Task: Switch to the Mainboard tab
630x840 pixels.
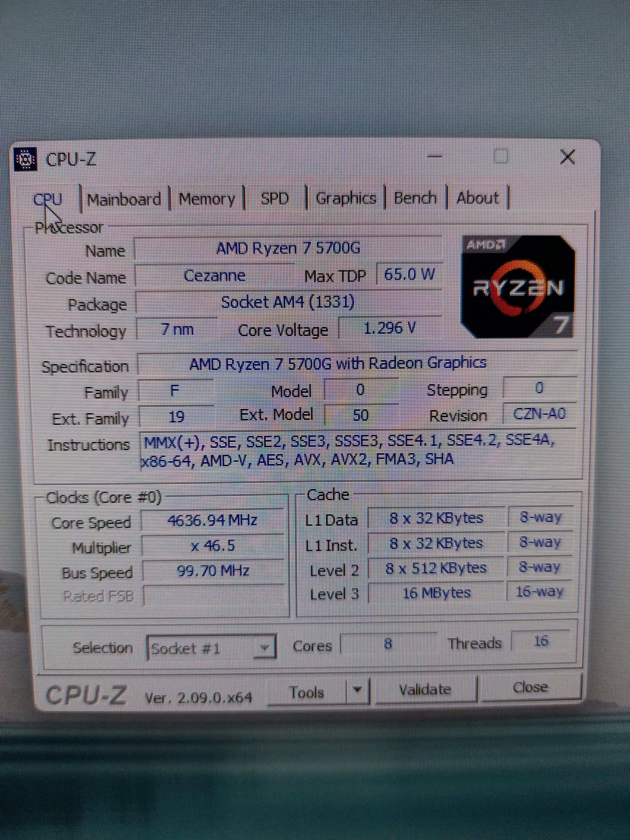Action: (x=124, y=199)
